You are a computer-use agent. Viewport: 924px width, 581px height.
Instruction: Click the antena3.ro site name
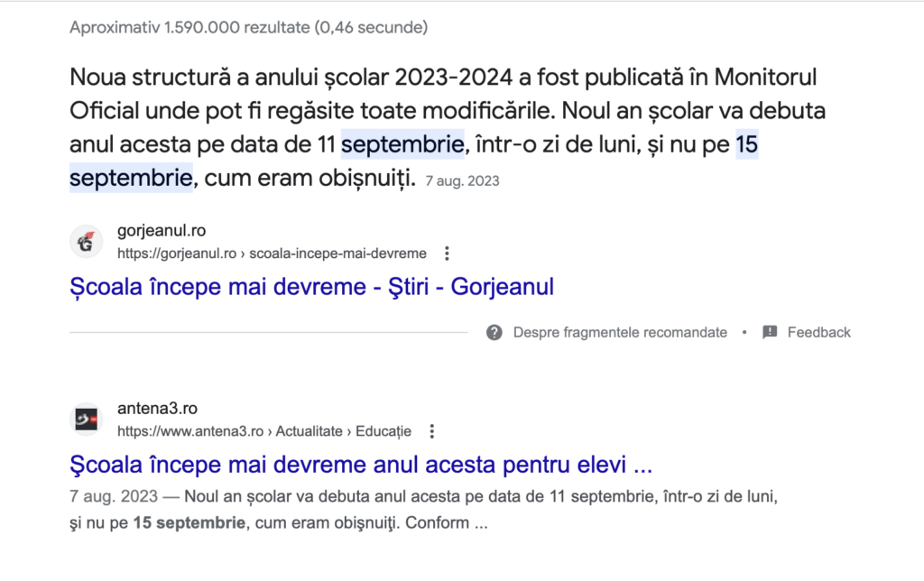pyautogui.click(x=157, y=409)
